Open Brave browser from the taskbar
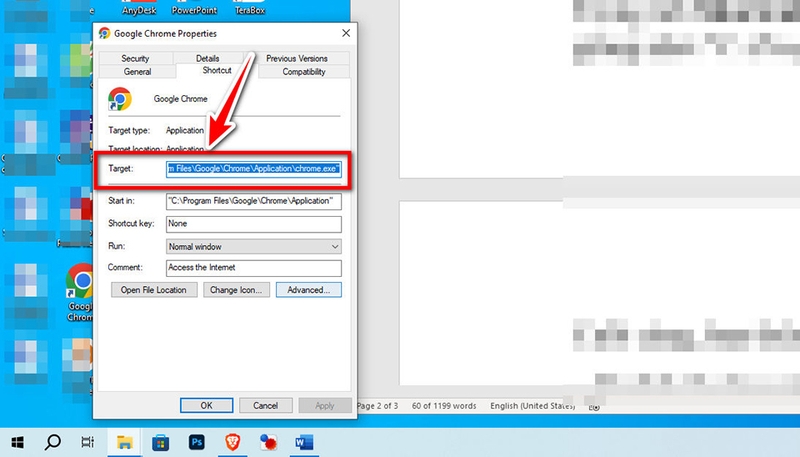The image size is (800, 457). (x=233, y=442)
